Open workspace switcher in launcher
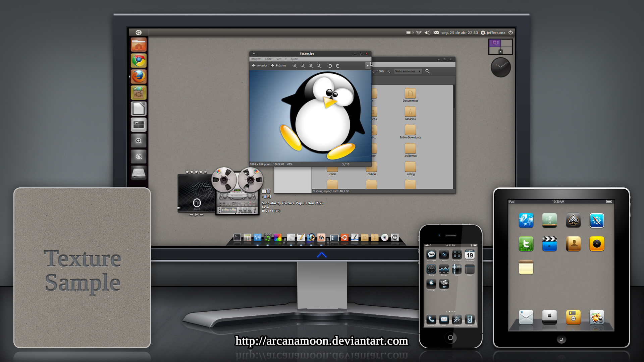Screen dimensions: 644x362 pyautogui.click(x=139, y=125)
